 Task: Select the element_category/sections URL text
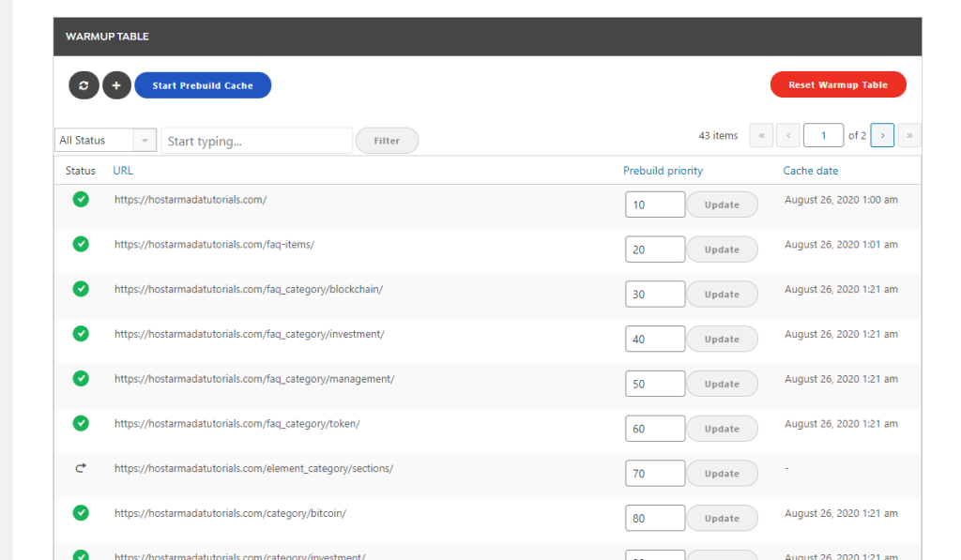(253, 468)
